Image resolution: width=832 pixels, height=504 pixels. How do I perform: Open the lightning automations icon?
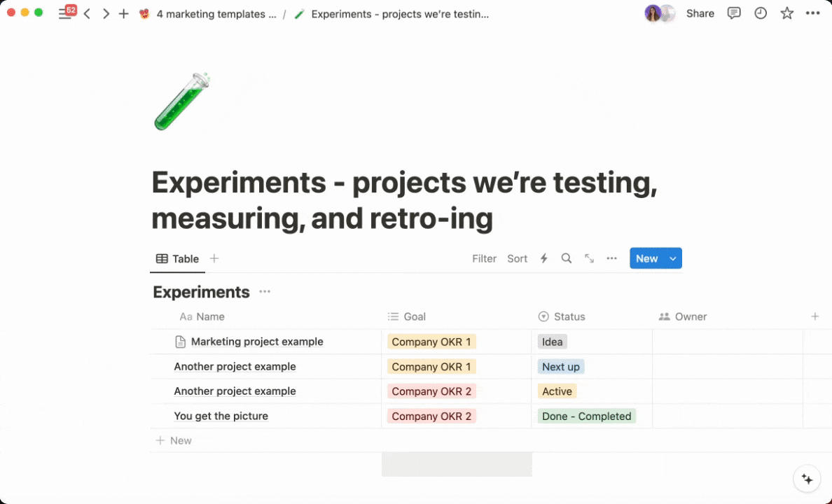click(543, 258)
